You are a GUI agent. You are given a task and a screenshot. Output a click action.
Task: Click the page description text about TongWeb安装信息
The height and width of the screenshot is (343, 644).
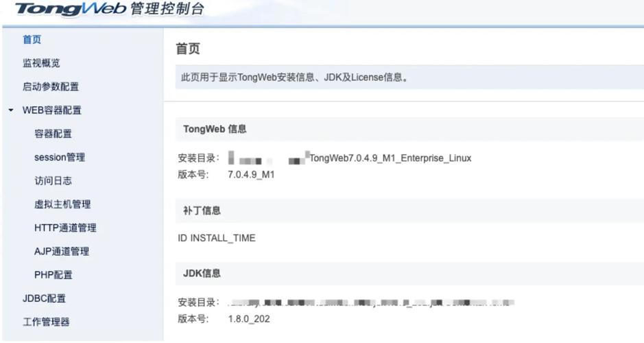point(295,78)
